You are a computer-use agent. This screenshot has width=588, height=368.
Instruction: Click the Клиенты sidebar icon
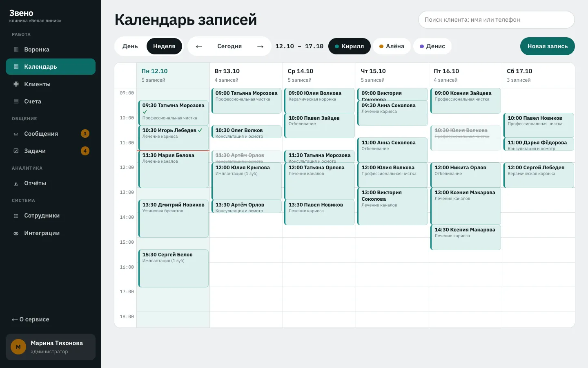point(16,84)
